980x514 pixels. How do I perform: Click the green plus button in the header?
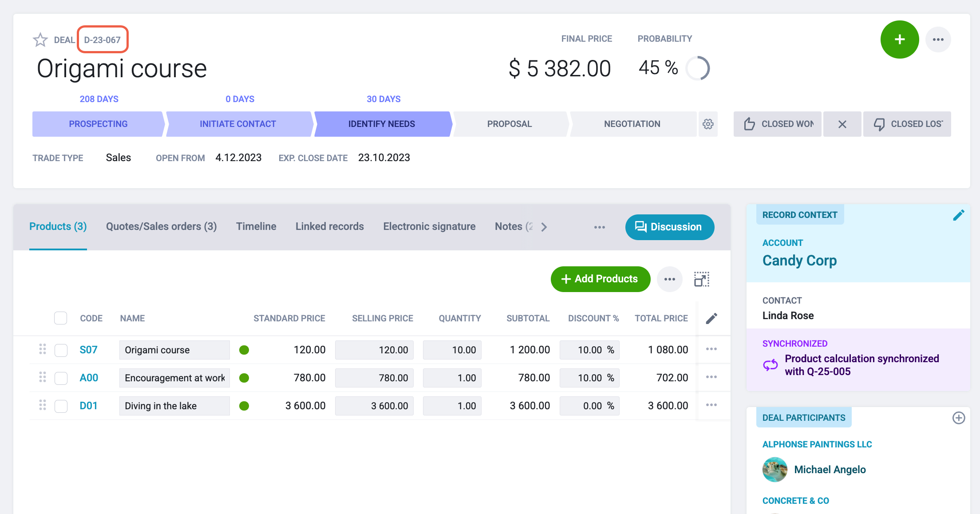click(899, 40)
